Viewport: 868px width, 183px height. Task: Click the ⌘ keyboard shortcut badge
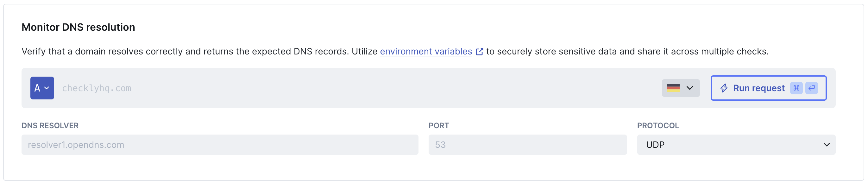point(796,88)
